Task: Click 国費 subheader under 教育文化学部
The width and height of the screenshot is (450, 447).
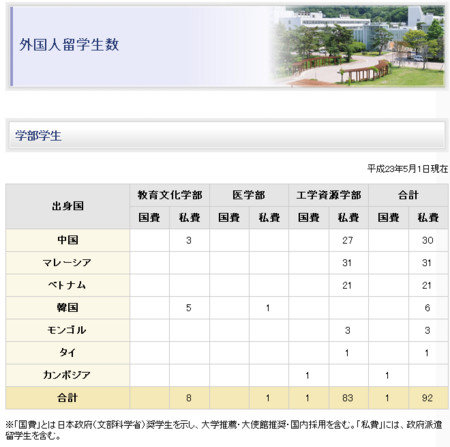Action: (149, 217)
